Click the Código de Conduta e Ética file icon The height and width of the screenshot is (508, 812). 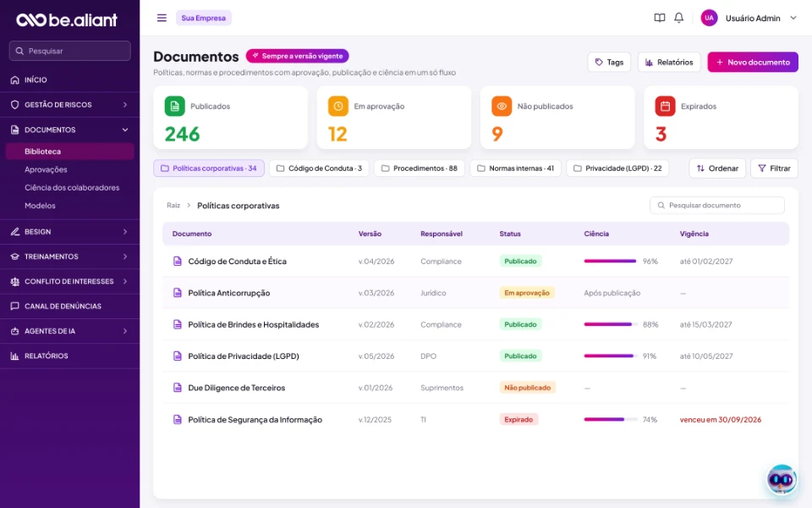[x=177, y=262]
